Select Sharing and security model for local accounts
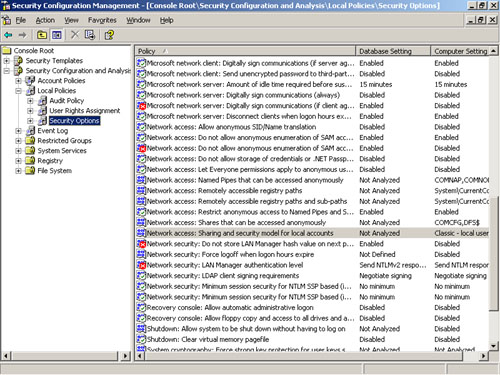500x375 pixels. pos(313,233)
